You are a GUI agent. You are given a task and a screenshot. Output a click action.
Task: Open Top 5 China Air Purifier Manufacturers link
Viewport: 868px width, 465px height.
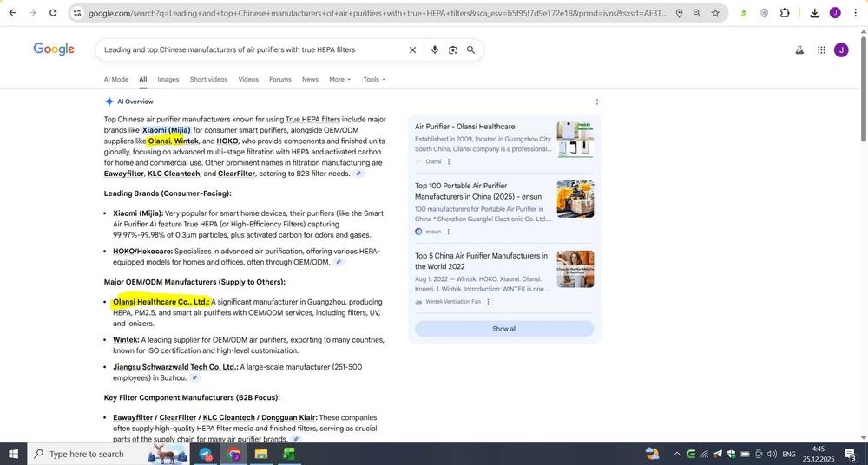(x=481, y=261)
